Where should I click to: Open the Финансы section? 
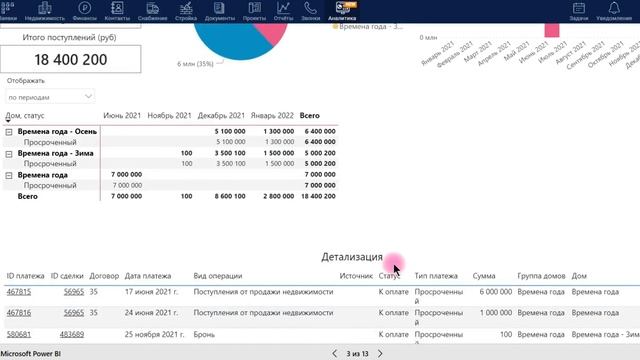point(84,11)
